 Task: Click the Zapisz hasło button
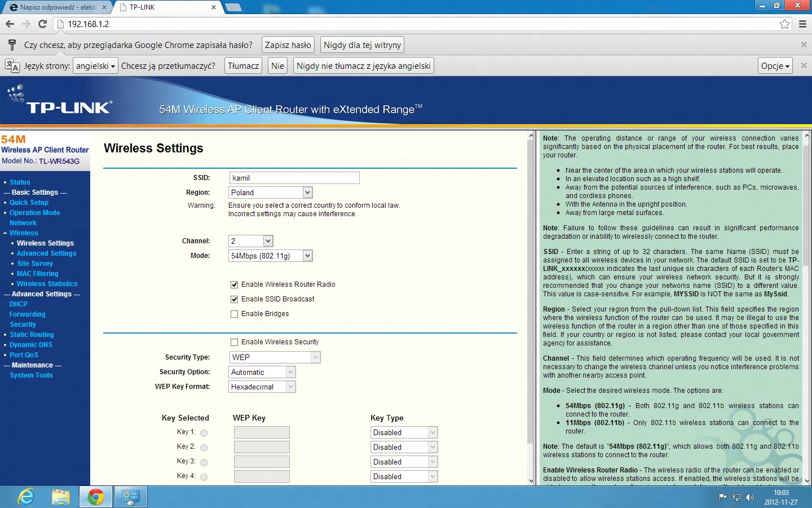[288, 45]
